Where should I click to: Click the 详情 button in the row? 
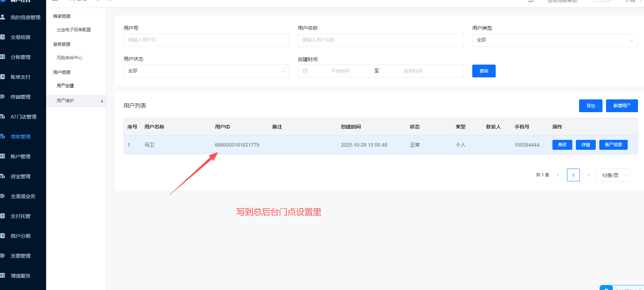(x=585, y=145)
